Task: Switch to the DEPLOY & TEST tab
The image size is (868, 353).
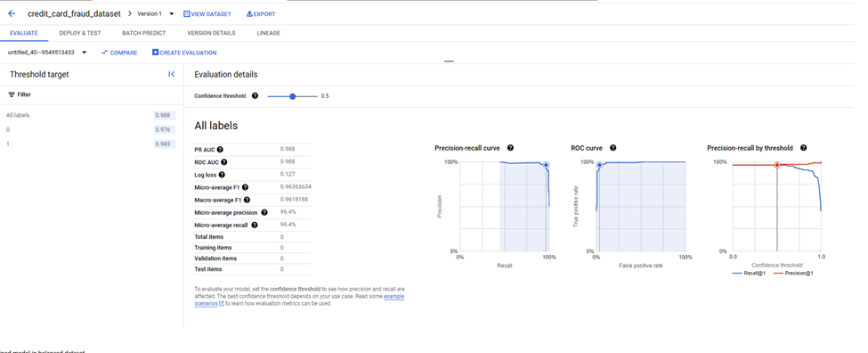Action: point(80,33)
